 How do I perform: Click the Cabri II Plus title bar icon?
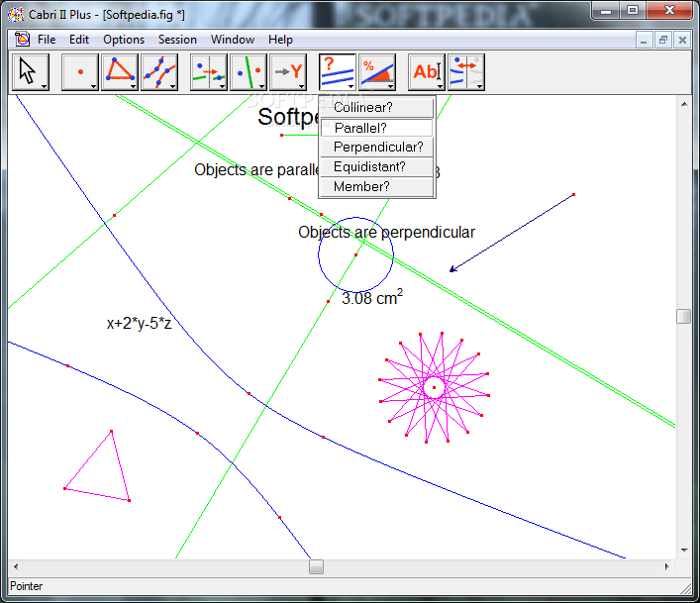(16, 14)
